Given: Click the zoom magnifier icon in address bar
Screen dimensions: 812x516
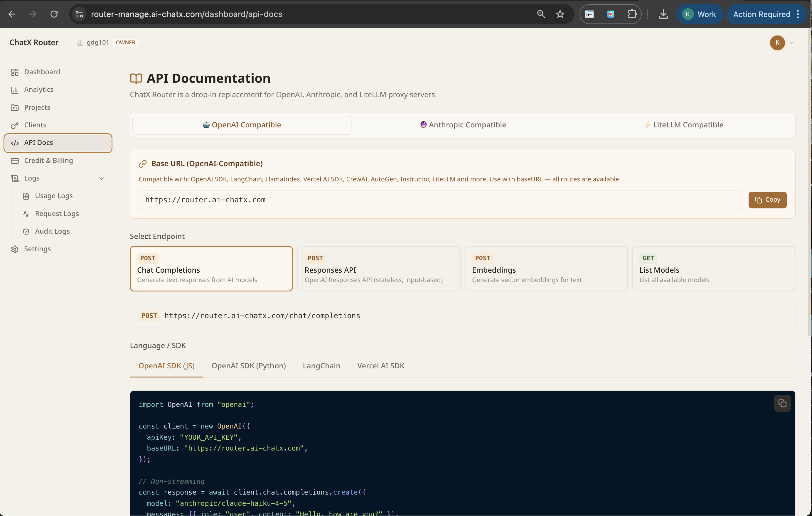Looking at the screenshot, I should [x=541, y=14].
